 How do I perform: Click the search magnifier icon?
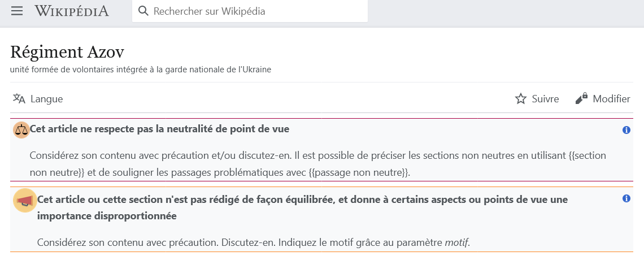(143, 11)
